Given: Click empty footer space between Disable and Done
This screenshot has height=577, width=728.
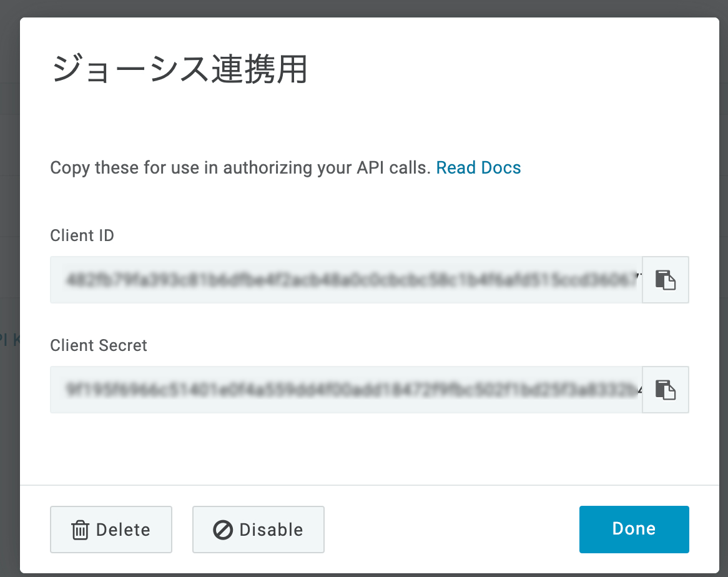Looking at the screenshot, I should click(x=450, y=530).
